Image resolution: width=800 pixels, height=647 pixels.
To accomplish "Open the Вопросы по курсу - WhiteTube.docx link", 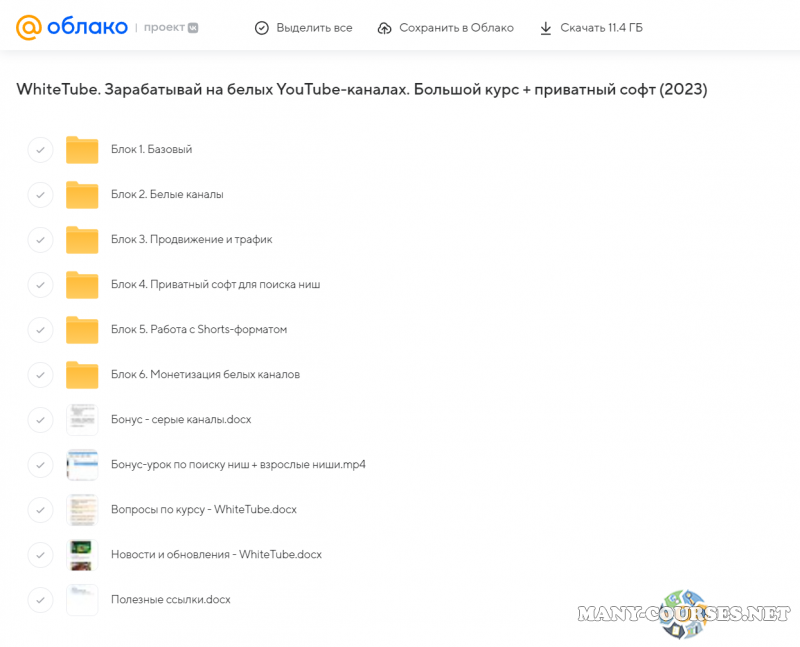I will 203,510.
